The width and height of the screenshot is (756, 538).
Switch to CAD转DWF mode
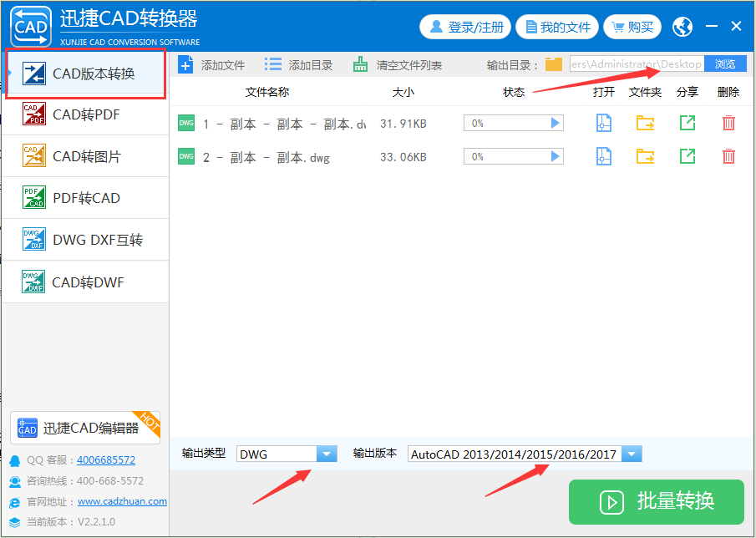click(x=85, y=282)
